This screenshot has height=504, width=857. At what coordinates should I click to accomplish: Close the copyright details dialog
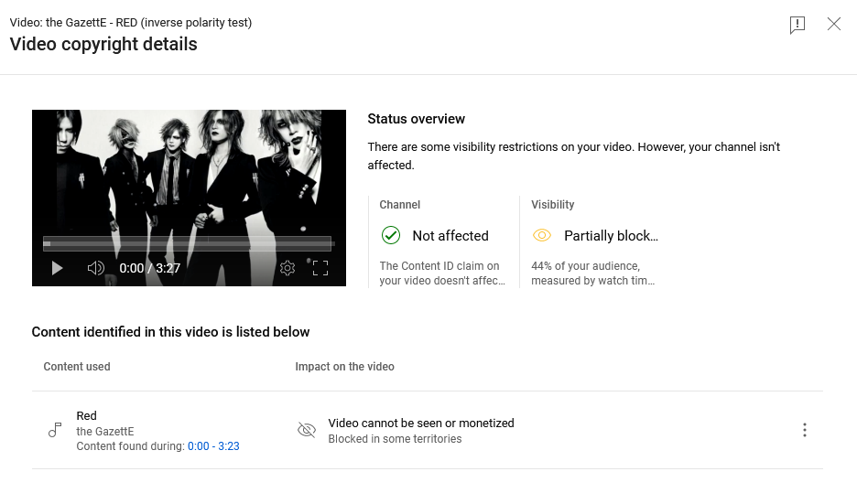coord(834,24)
